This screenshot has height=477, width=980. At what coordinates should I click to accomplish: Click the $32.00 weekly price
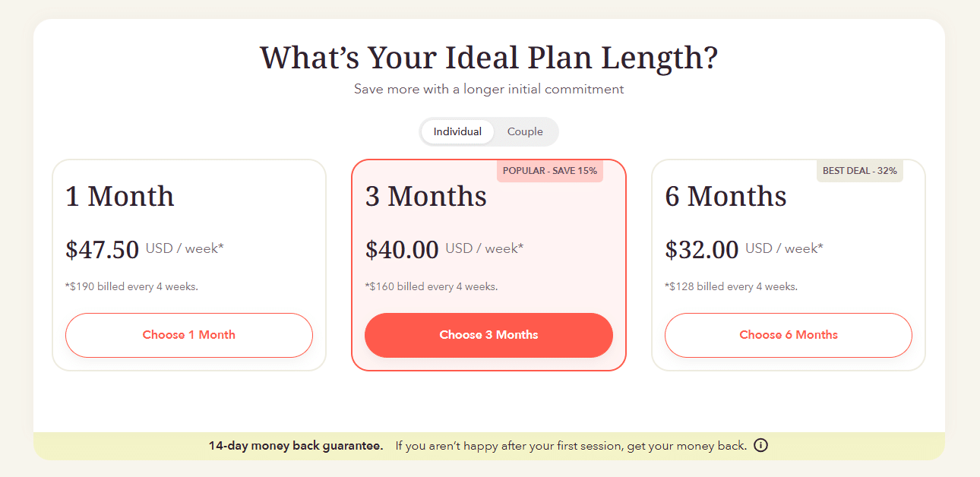pyautogui.click(x=701, y=248)
